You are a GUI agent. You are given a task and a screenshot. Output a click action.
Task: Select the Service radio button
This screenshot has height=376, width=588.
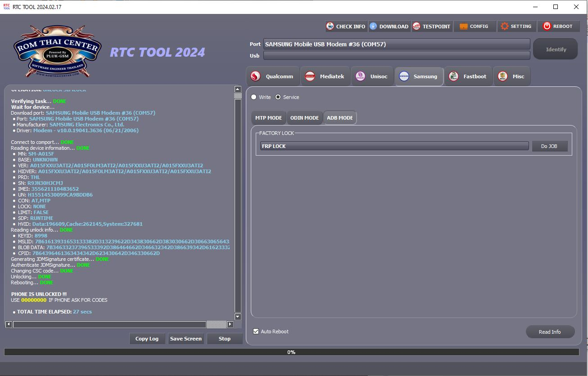point(278,97)
